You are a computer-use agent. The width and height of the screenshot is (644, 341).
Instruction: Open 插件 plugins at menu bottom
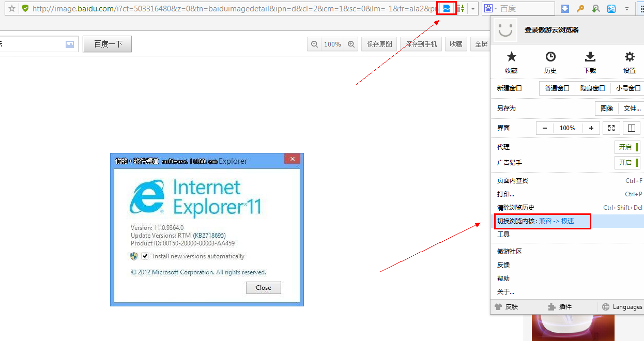pyautogui.click(x=560, y=307)
